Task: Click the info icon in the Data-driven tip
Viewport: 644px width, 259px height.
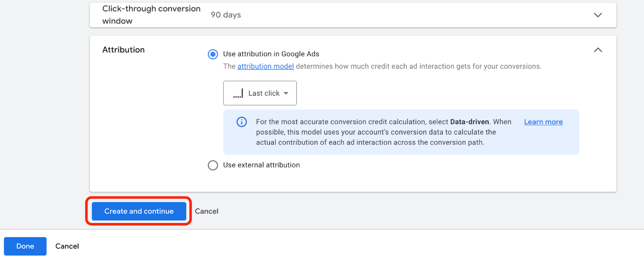Action: (x=242, y=122)
